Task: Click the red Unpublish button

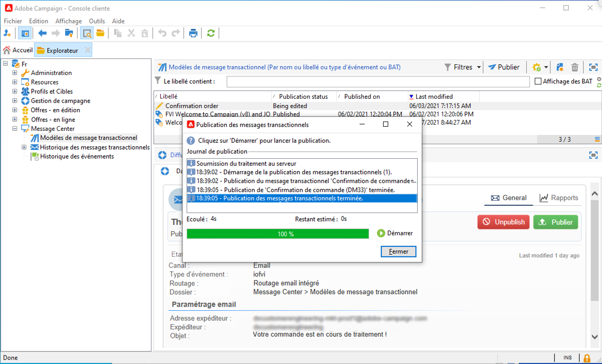Action: click(503, 222)
